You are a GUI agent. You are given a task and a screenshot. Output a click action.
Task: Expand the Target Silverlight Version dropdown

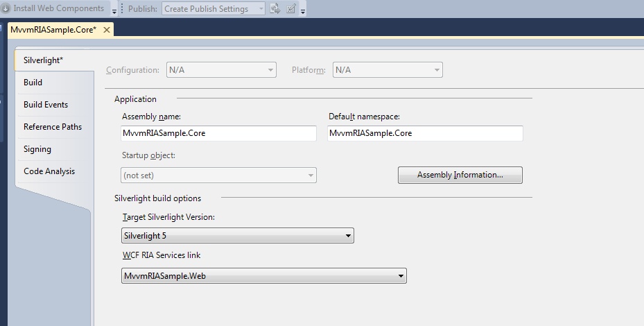click(237, 236)
